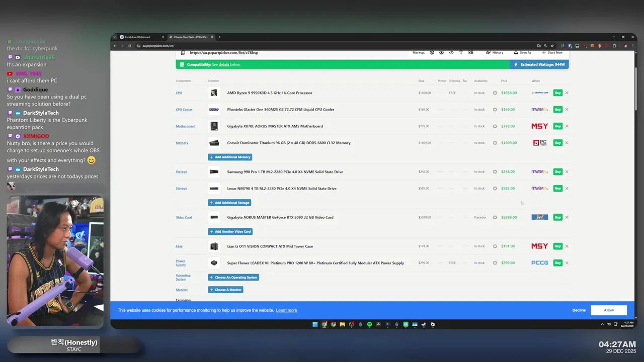
Task: Click the Gigabyte RTX 5090 product thumbnail
Action: tap(214, 217)
